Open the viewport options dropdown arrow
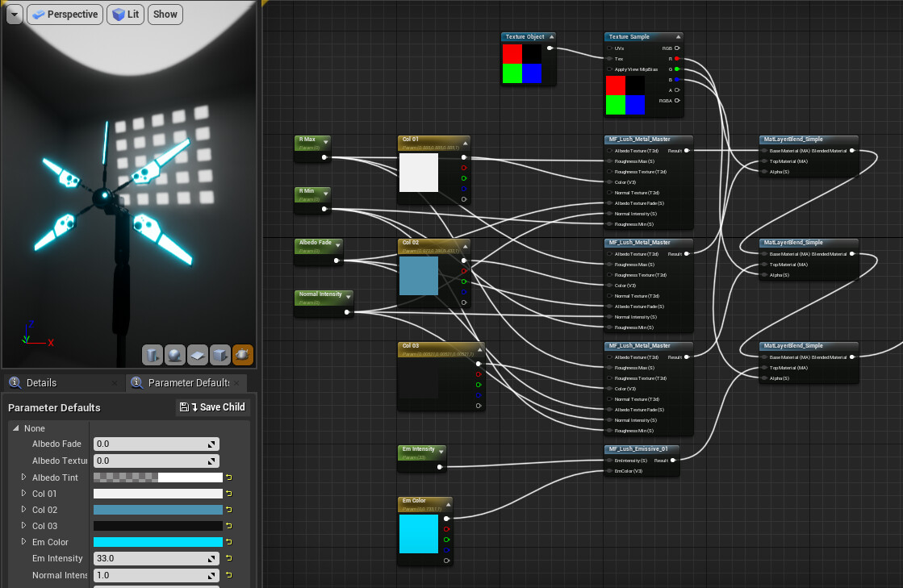 click(14, 15)
